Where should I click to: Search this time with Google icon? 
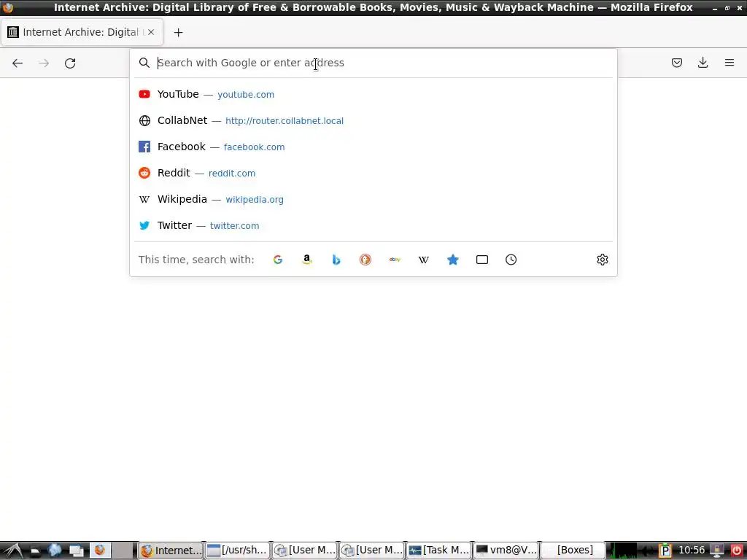click(x=278, y=260)
